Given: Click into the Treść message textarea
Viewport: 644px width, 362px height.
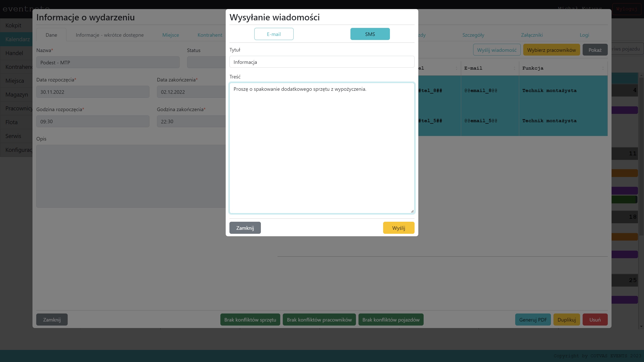Looking at the screenshot, I should 321,148.
